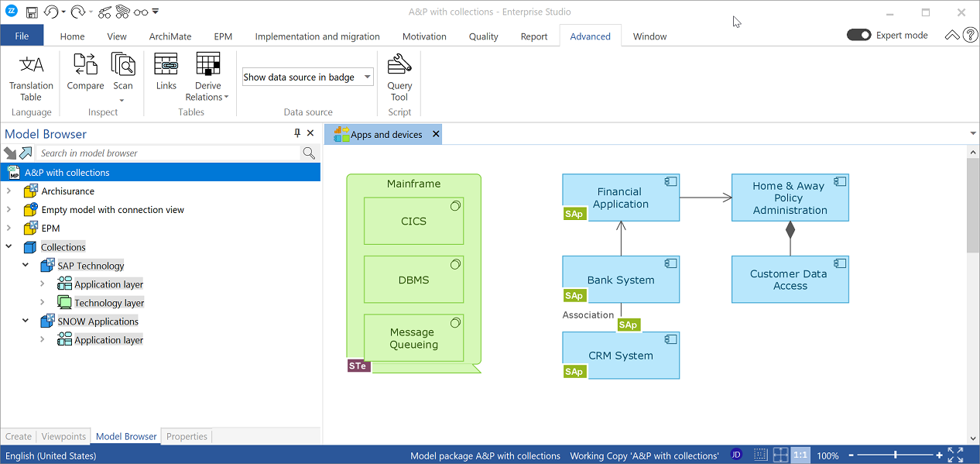Image resolution: width=980 pixels, height=464 pixels.
Task: Open the Translation Table tool
Action: tap(31, 77)
